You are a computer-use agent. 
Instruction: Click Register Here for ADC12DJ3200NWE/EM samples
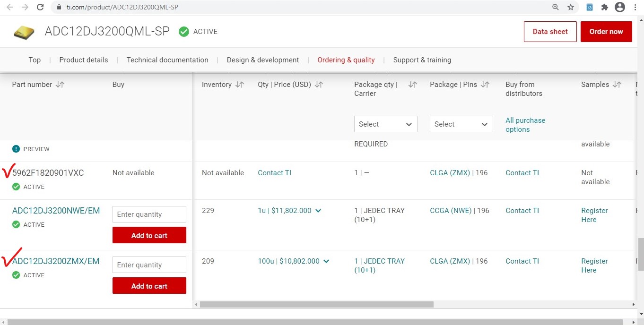(x=594, y=215)
